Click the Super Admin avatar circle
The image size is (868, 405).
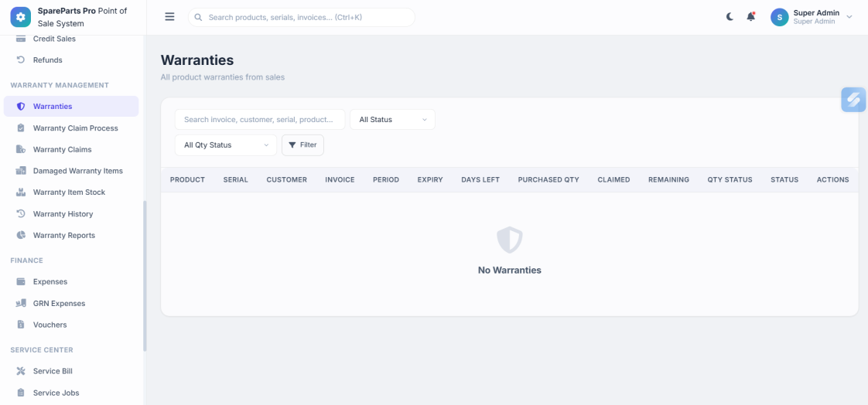pos(780,17)
